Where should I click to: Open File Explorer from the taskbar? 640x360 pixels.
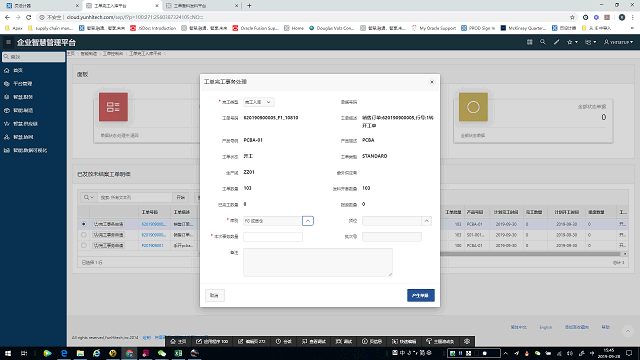(80, 353)
